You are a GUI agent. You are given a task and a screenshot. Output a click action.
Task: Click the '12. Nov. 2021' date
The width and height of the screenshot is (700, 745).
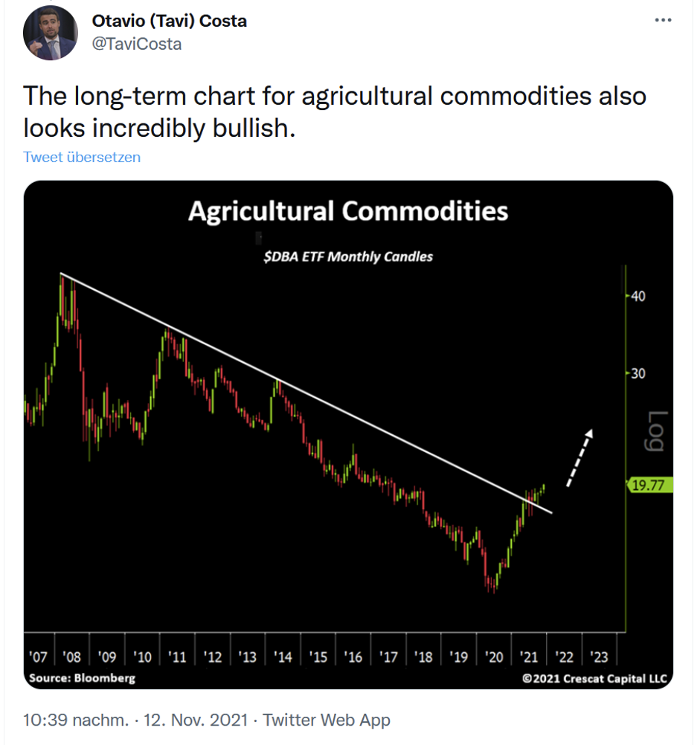196,719
